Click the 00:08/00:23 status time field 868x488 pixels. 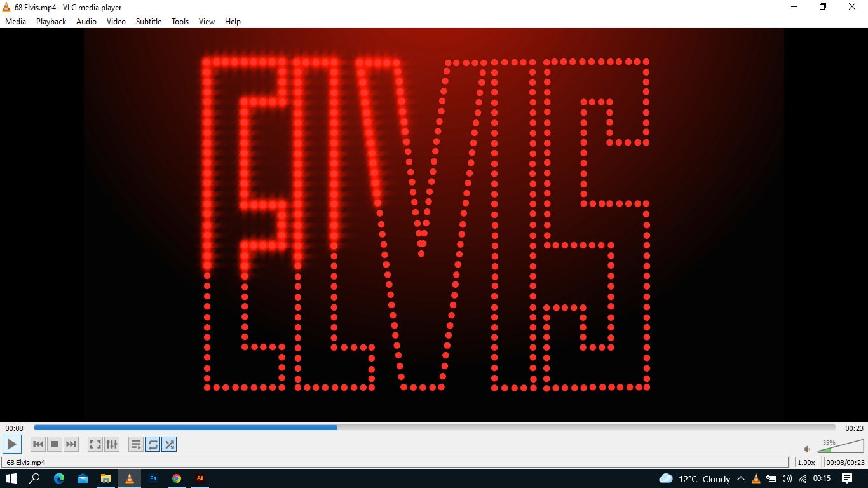tap(846, 463)
